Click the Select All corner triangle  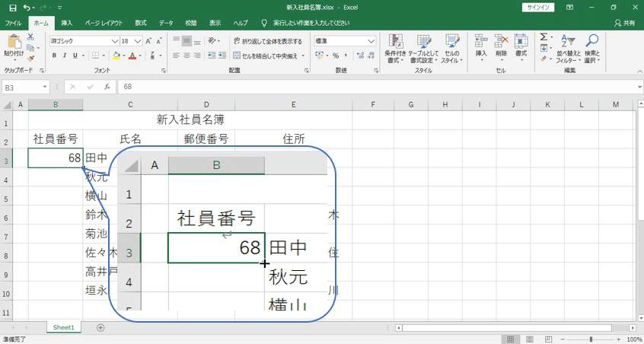pos(7,105)
